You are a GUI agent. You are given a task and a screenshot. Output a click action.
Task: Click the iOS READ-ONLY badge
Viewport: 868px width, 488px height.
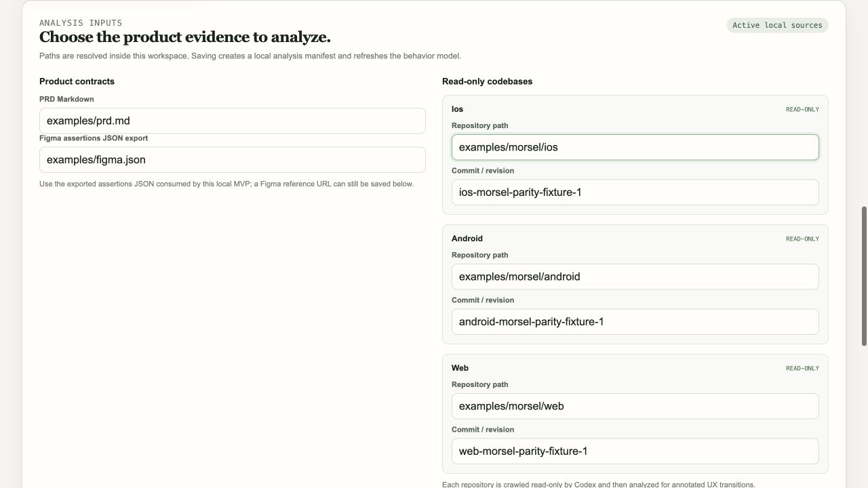coord(802,109)
